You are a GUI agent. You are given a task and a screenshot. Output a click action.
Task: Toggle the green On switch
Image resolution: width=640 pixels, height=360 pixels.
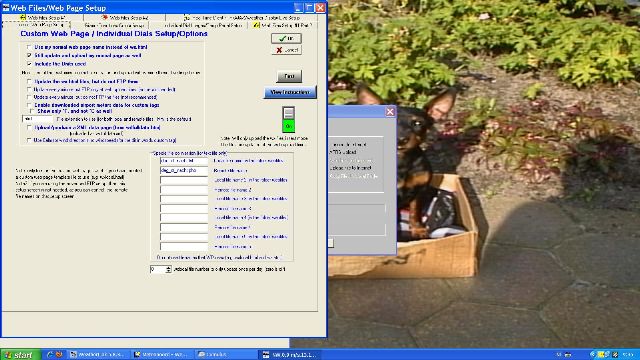pos(288,126)
